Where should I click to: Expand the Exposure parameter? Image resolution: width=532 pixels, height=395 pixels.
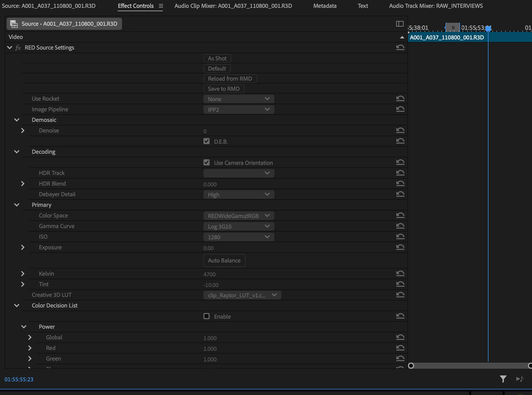23,247
